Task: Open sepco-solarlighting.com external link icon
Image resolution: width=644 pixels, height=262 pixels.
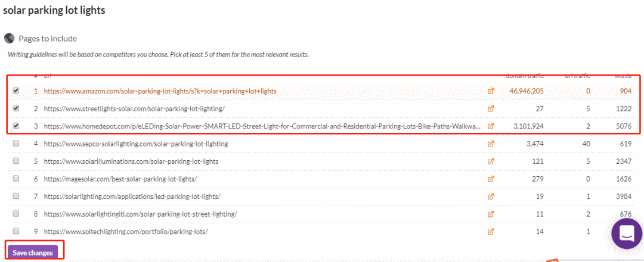Action: point(490,144)
